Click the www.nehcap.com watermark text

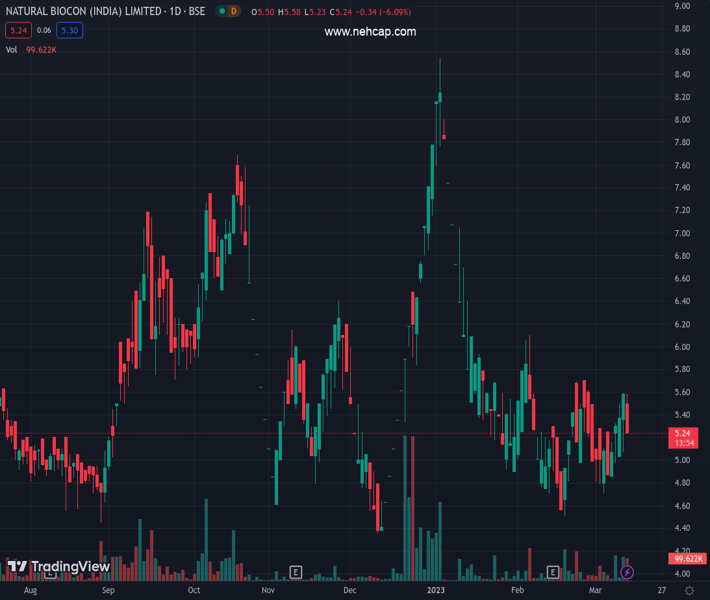[370, 32]
